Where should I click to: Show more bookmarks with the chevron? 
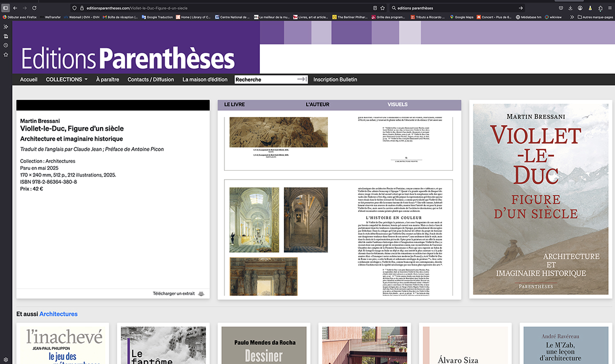point(572,17)
